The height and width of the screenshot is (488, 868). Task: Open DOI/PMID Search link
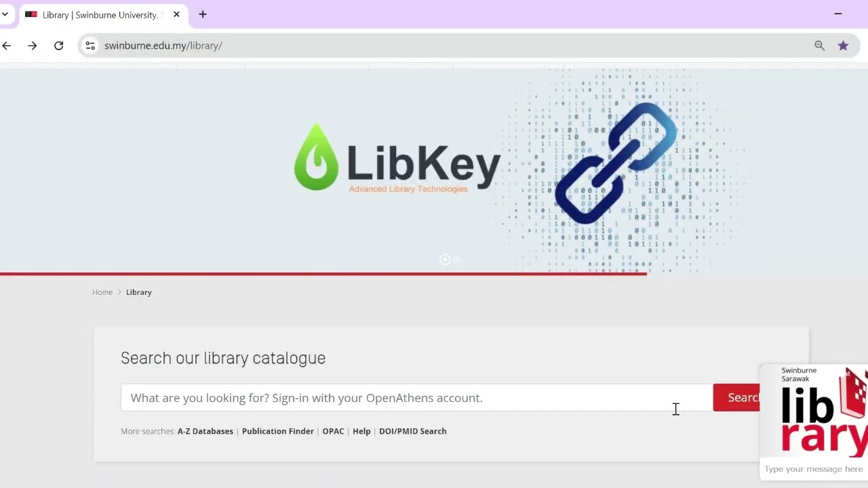click(x=413, y=431)
